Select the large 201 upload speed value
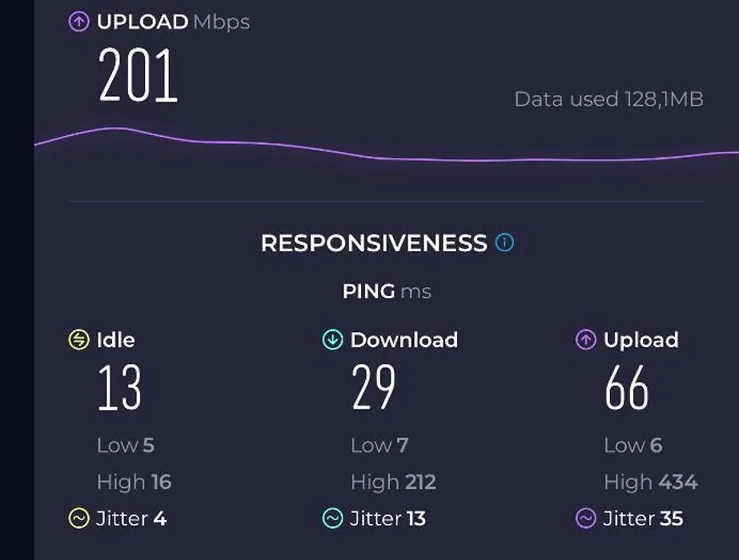739x560 pixels. pos(138,75)
